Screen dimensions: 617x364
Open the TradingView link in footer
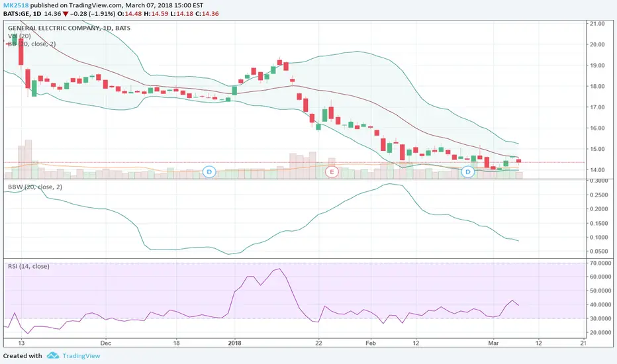[x=81, y=356]
